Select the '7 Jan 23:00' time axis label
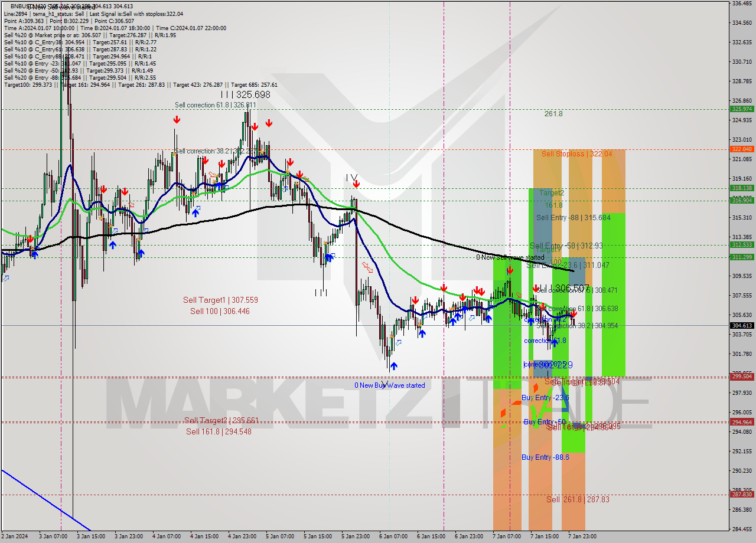Viewport: 756px width, 543px height. click(582, 537)
